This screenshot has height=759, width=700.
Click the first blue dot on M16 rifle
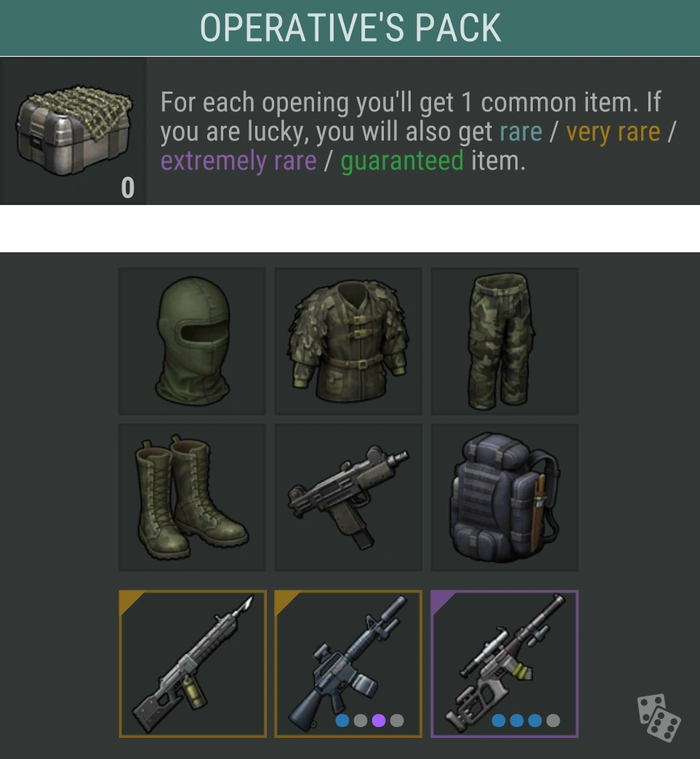[x=342, y=720]
